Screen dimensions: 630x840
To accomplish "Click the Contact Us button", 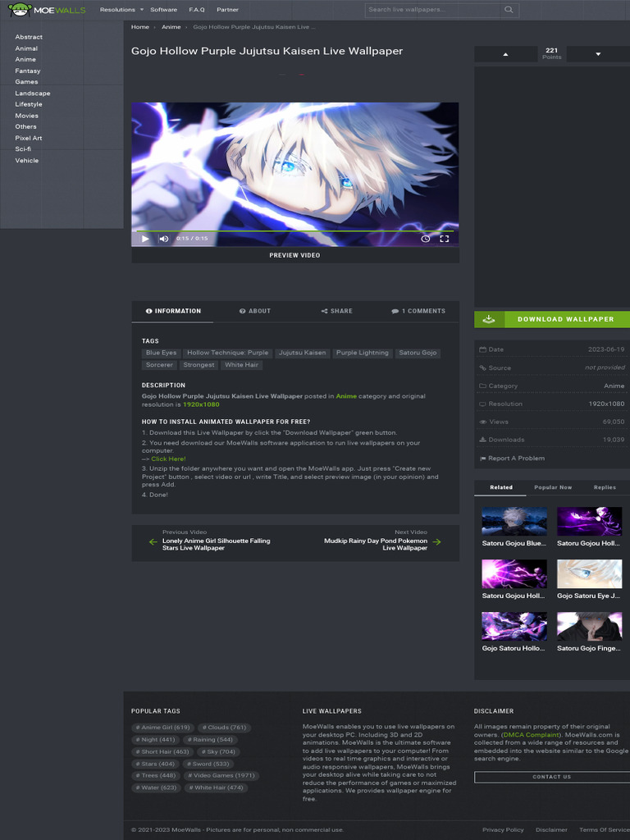I will pyautogui.click(x=552, y=777).
